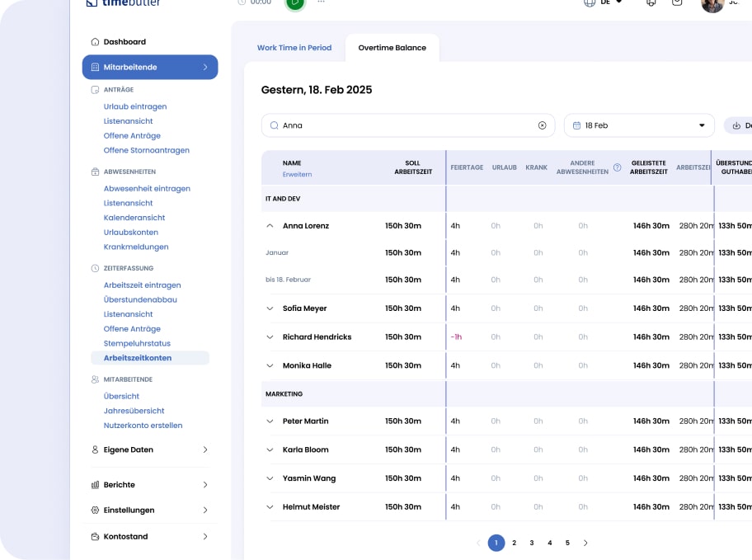Go to page 2
This screenshot has height=560, width=752.
click(515, 543)
